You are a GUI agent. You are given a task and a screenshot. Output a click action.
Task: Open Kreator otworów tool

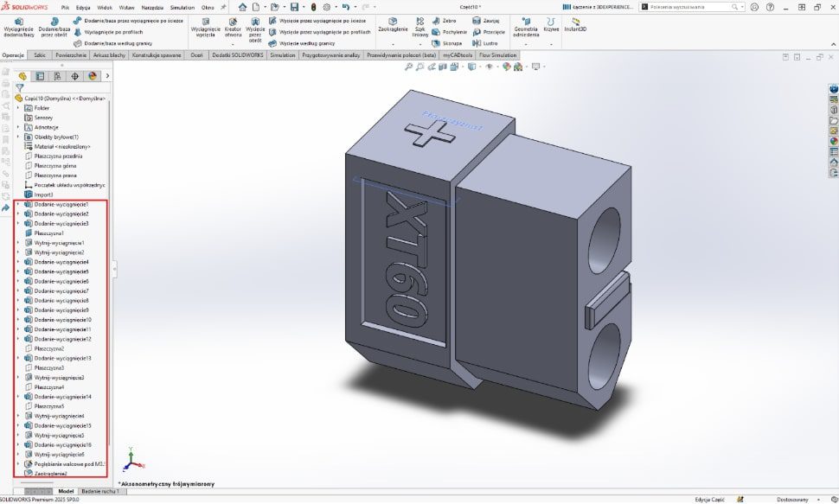tap(233, 28)
